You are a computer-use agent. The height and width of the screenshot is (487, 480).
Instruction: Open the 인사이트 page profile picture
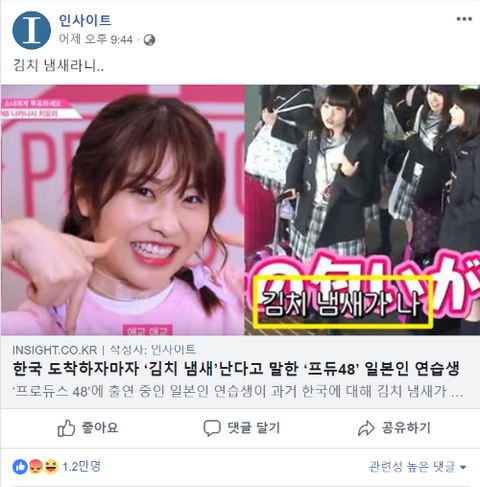[x=32, y=30]
